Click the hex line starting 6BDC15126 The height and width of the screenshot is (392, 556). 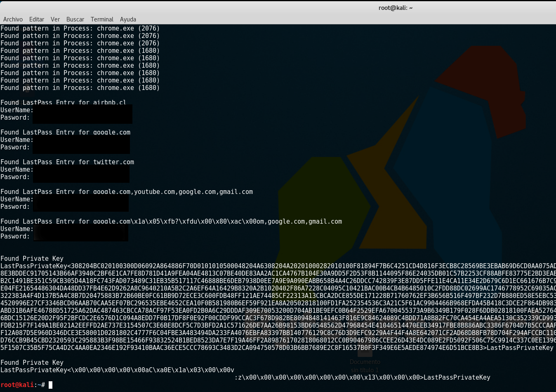click(278, 318)
